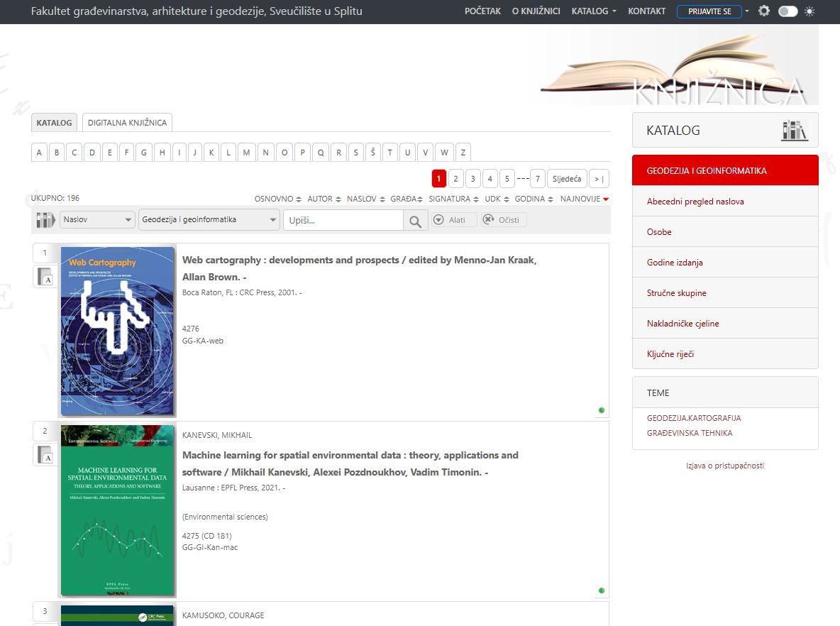The width and height of the screenshot is (840, 626).
Task: Click the books icon left of Naslov
Action: pyautogui.click(x=45, y=220)
